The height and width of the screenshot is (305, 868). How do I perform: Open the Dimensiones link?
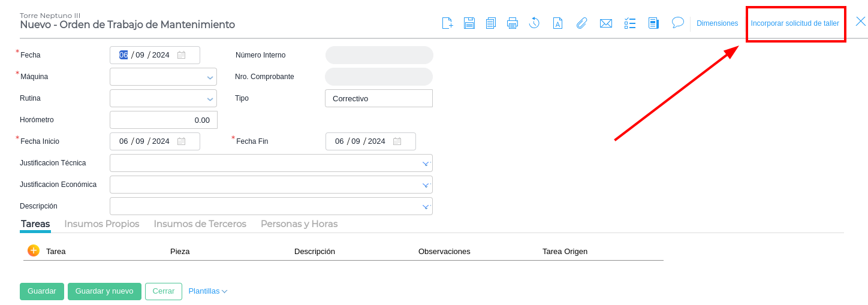[x=717, y=23]
